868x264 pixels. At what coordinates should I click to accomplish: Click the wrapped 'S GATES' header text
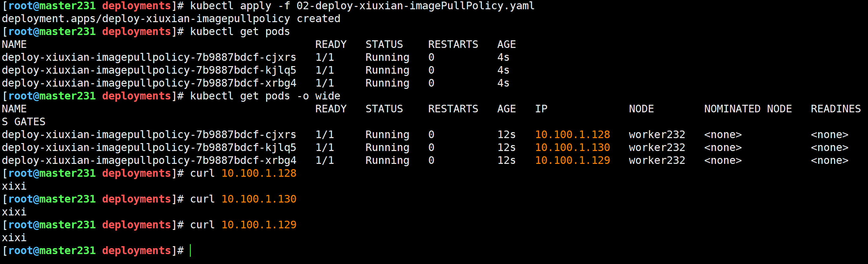pos(23,122)
